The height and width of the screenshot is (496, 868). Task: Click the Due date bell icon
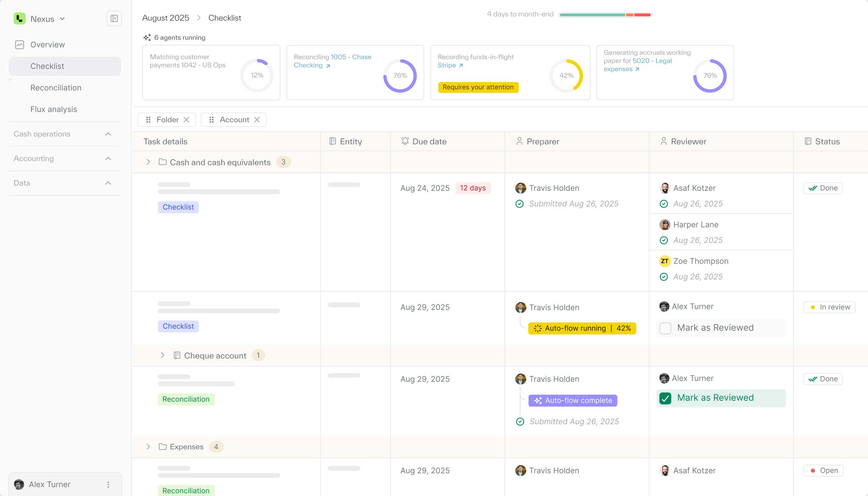[x=405, y=141]
